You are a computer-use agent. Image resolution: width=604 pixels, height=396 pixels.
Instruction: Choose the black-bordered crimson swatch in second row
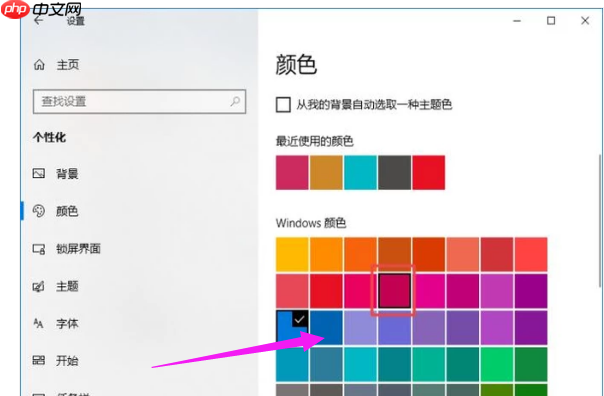(x=394, y=291)
